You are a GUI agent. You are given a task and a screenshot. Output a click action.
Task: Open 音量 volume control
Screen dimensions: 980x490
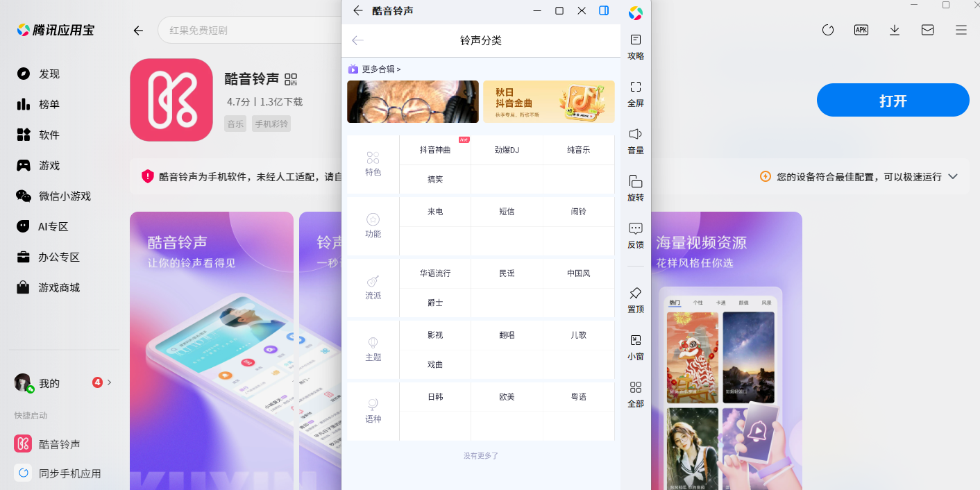tap(635, 141)
